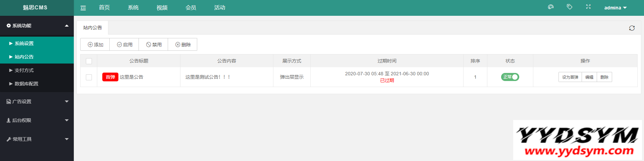Screen dimensions: 644x161
Task: Click 设为首弹 in the row actions
Action: coord(570,77)
